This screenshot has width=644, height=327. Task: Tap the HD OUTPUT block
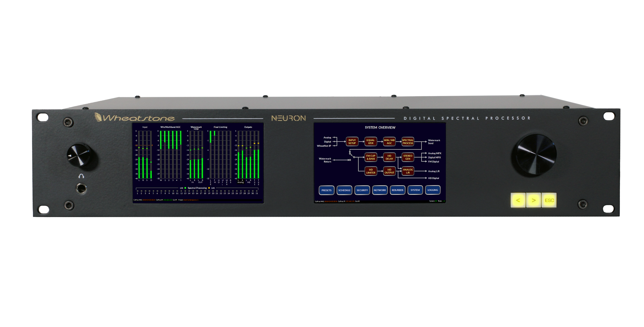click(389, 171)
